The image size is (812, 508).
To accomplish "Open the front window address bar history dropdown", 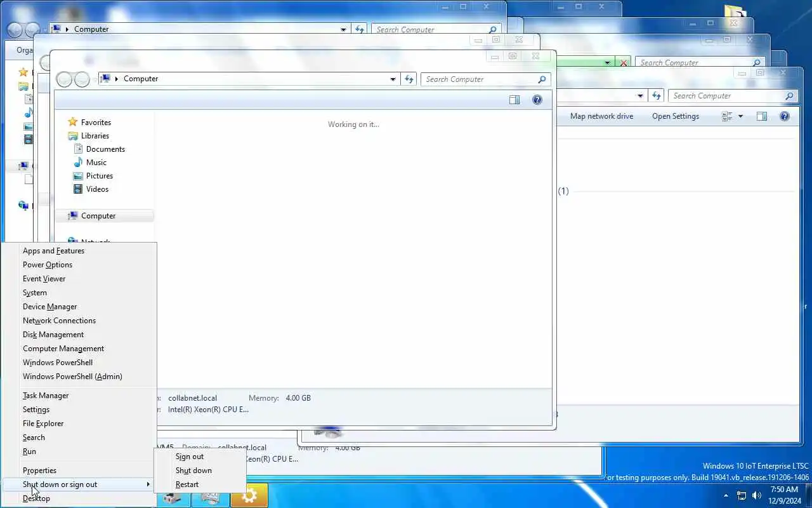I will (x=393, y=79).
